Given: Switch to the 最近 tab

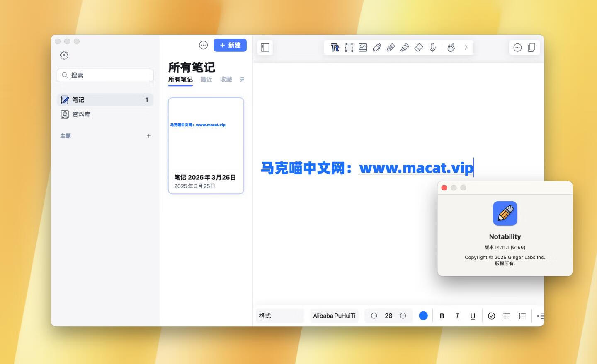Looking at the screenshot, I should pos(206,80).
